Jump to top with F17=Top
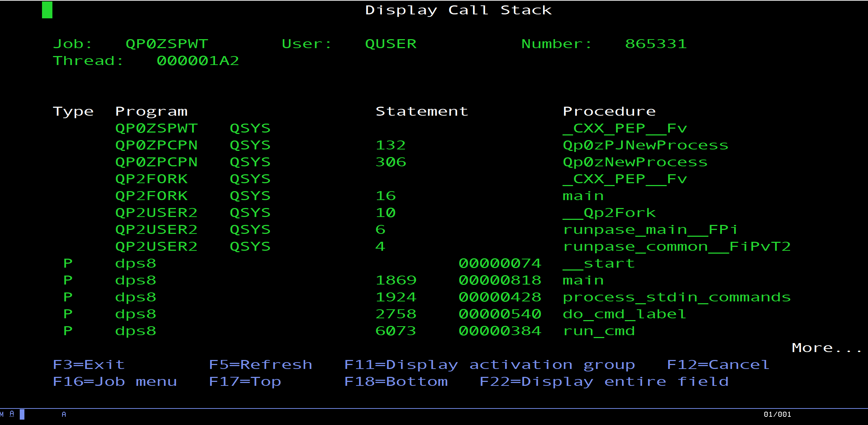 pyautogui.click(x=245, y=382)
